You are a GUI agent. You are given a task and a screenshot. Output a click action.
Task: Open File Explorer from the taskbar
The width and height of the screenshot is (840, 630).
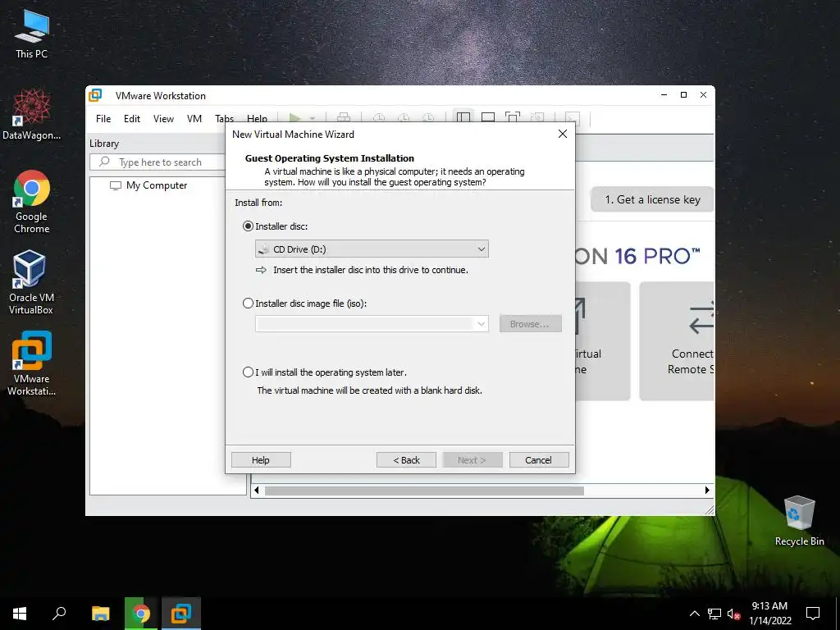100,614
